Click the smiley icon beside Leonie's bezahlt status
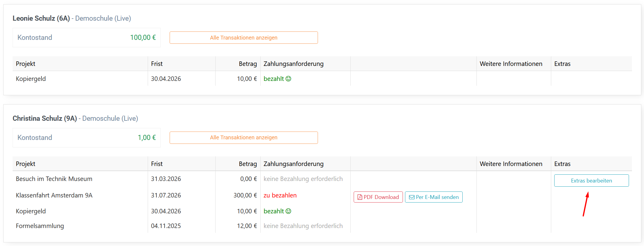 288,79
